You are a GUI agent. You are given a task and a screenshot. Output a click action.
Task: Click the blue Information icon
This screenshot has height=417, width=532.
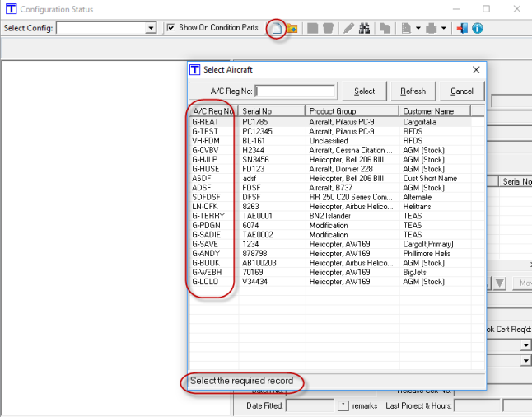click(x=478, y=28)
